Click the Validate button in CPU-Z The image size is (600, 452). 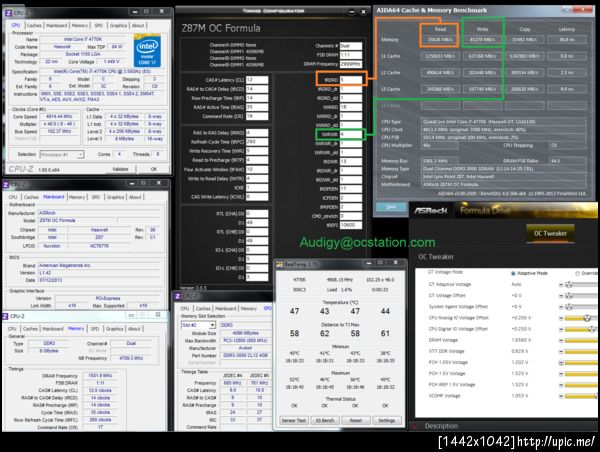pos(120,169)
